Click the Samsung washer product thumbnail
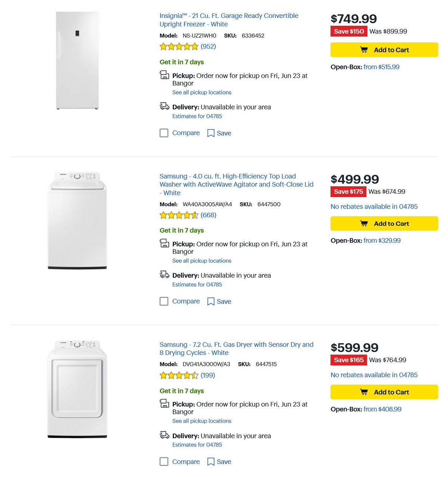448x477 pixels. pos(76,220)
